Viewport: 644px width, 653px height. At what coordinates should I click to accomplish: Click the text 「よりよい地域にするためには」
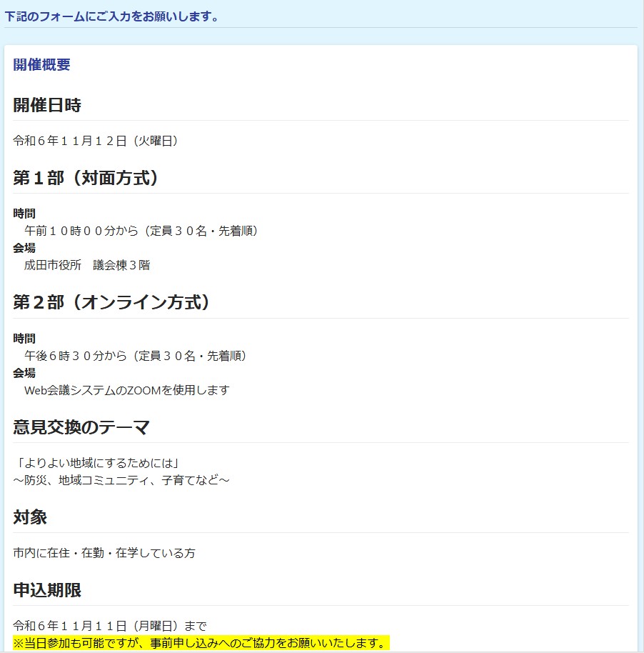(x=97, y=463)
